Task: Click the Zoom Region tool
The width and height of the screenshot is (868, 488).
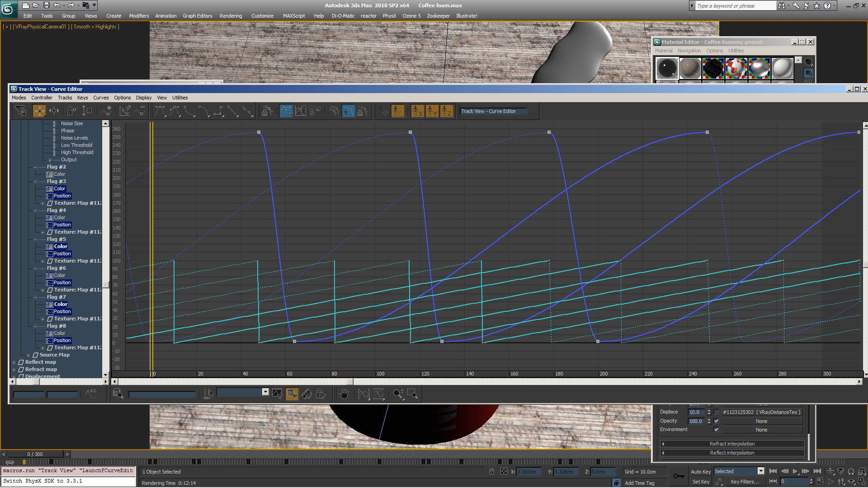Action: coord(412,394)
